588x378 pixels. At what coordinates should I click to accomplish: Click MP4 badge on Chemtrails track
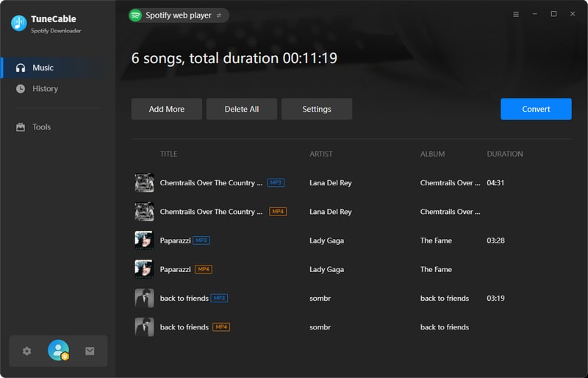click(278, 212)
